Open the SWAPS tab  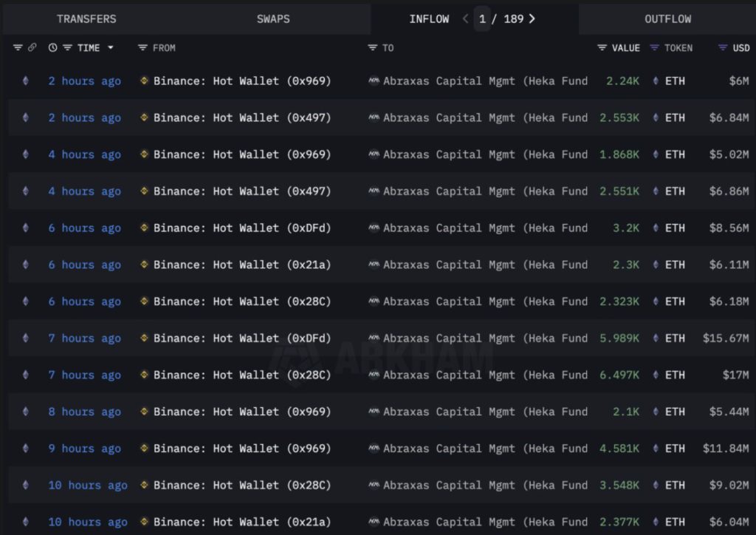coord(273,19)
